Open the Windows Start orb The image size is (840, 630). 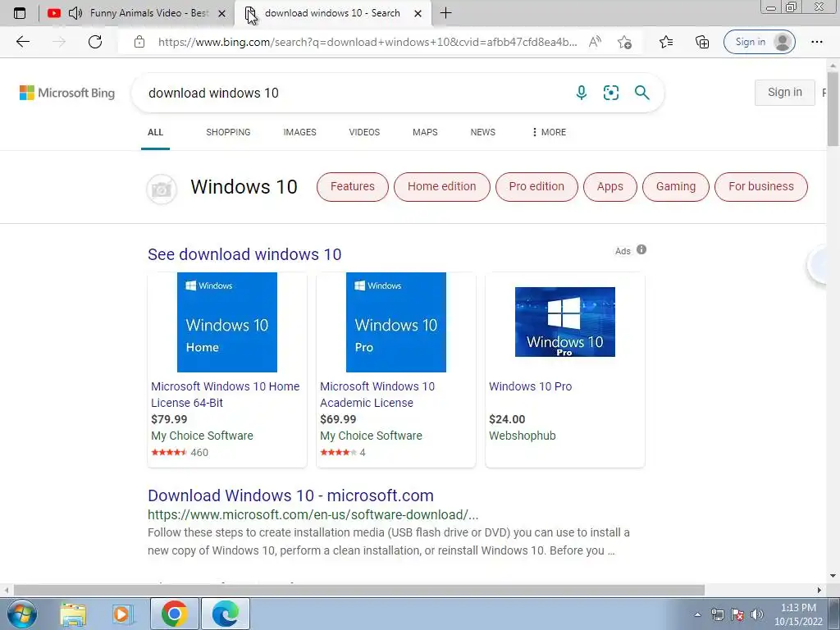[x=21, y=614]
